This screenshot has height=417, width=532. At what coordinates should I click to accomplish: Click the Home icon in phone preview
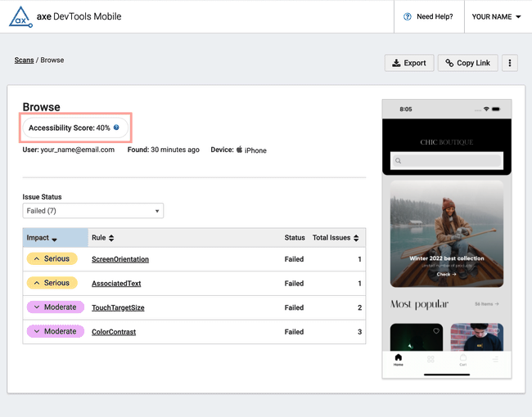pos(399,360)
